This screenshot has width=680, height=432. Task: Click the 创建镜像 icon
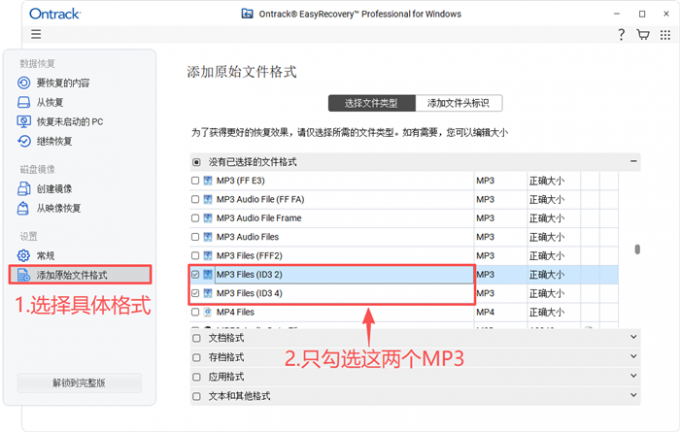[x=23, y=189]
